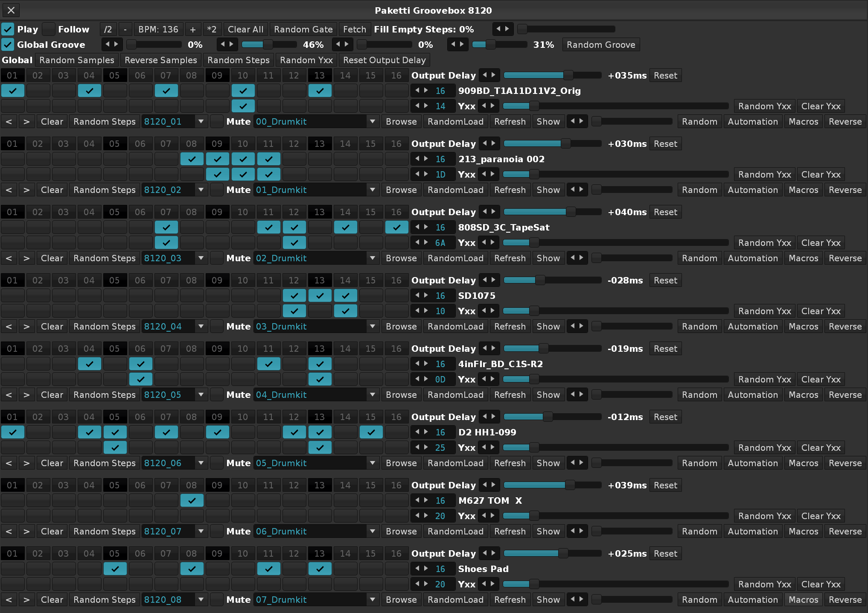Open the 05_Drumkit instrument dropdown arrow

click(x=372, y=463)
